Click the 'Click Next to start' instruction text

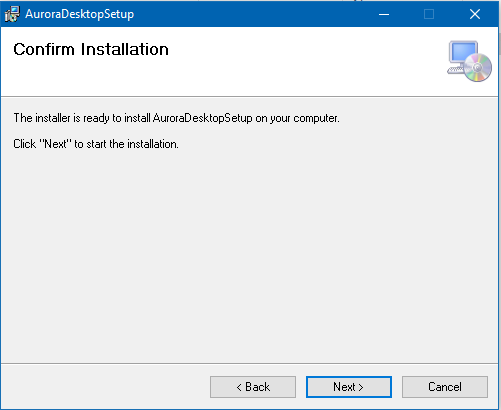(x=96, y=144)
